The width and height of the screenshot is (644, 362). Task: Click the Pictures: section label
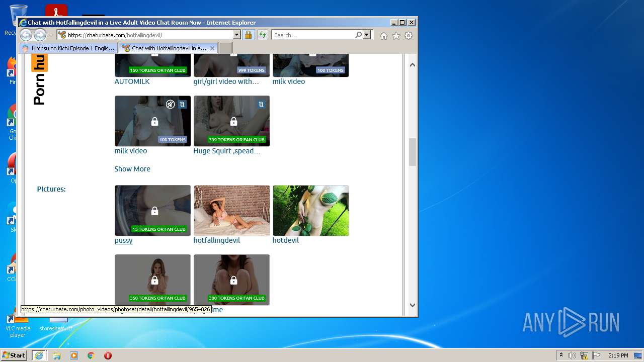click(x=51, y=189)
